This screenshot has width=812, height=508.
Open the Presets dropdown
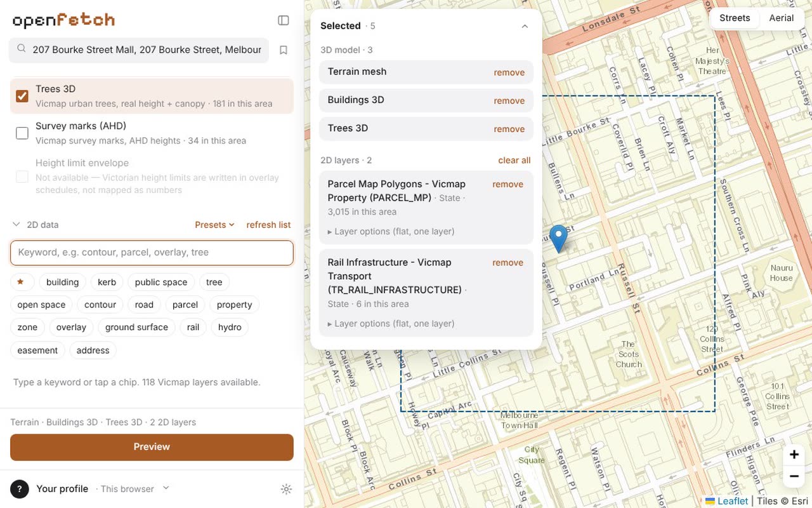tap(214, 225)
